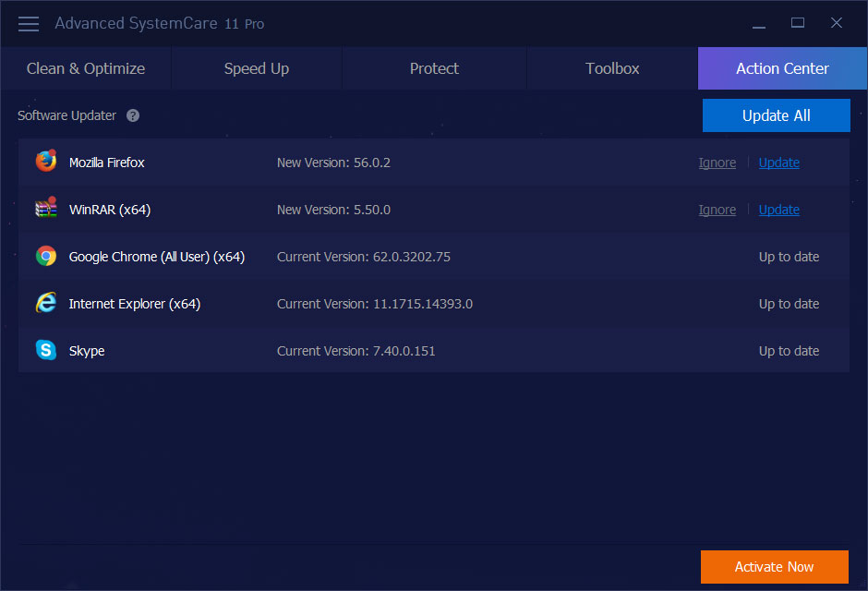The image size is (868, 591).
Task: Click the New Version: 56.0.2 text
Action: point(333,163)
